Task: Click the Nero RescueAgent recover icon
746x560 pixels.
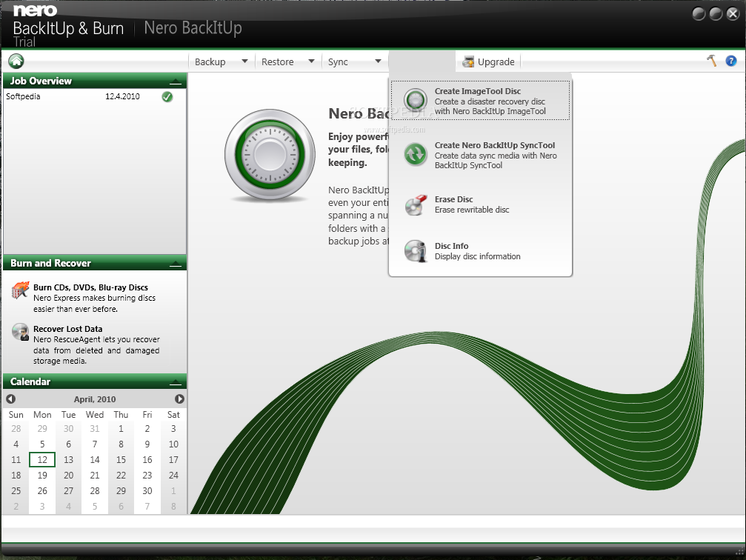Action: coord(21,332)
